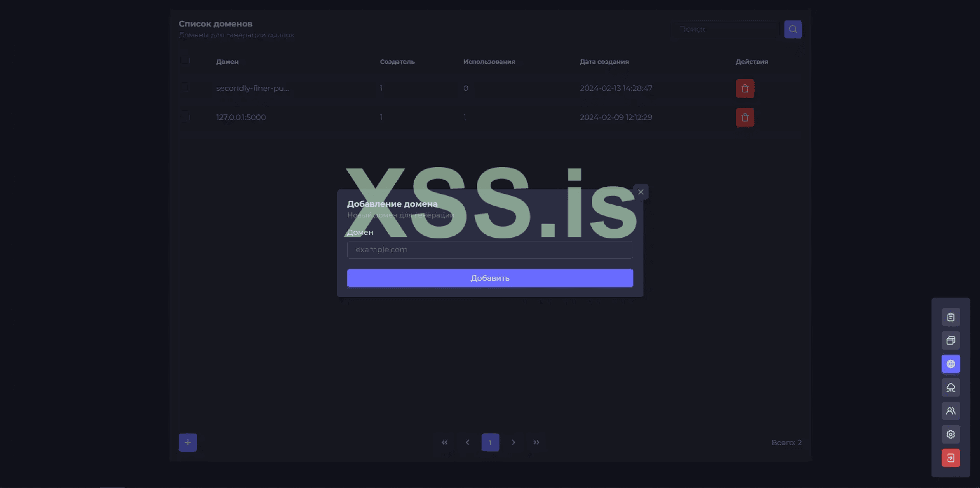The width and height of the screenshot is (980, 488).
Task: Click the 127.0.0.1:5000 domain name
Action: point(241,117)
